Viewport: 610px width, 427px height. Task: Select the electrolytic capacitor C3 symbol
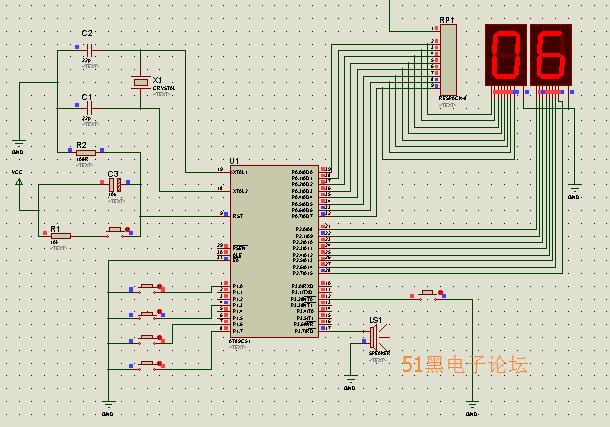(x=115, y=185)
